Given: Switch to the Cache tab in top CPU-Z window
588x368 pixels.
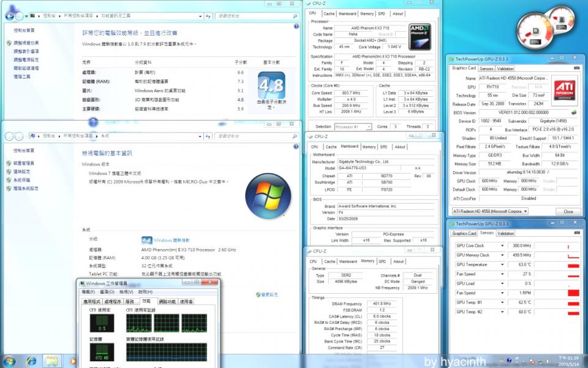Looking at the screenshot, I should pyautogui.click(x=329, y=13).
